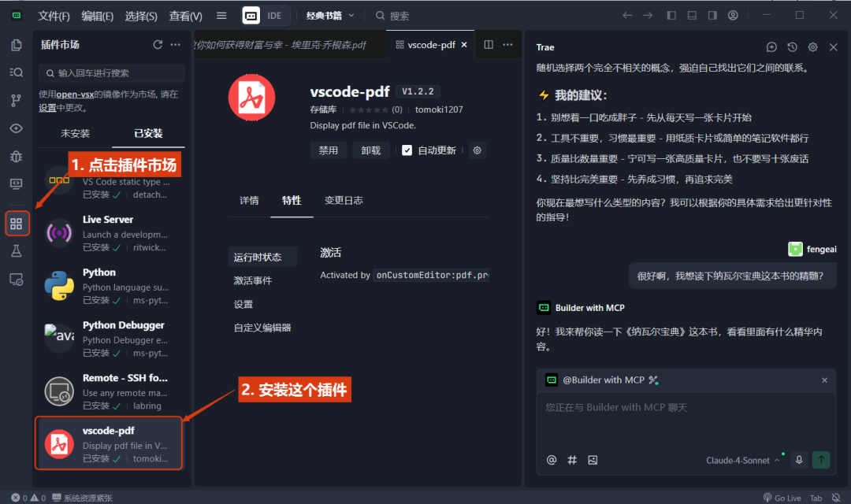Go forward with the right arrow
The width and height of the screenshot is (851, 504).
[x=648, y=15]
